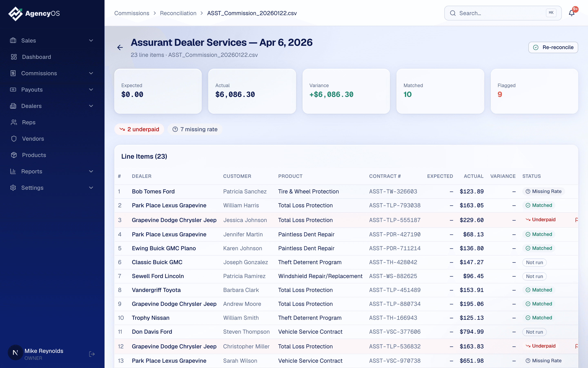The image size is (588, 368).
Task: Expand the Commissions menu chevron
Action: [91, 73]
